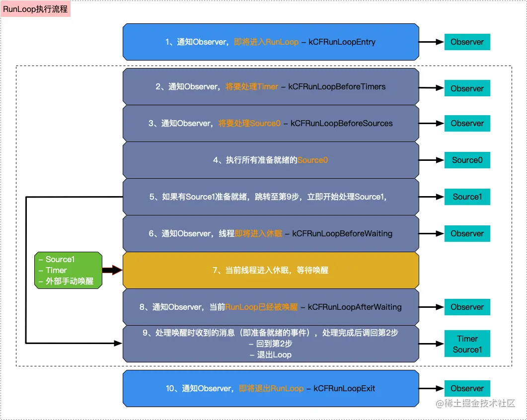
Task: Click the orange '即将进入休眠' phrase
Action: (x=258, y=233)
